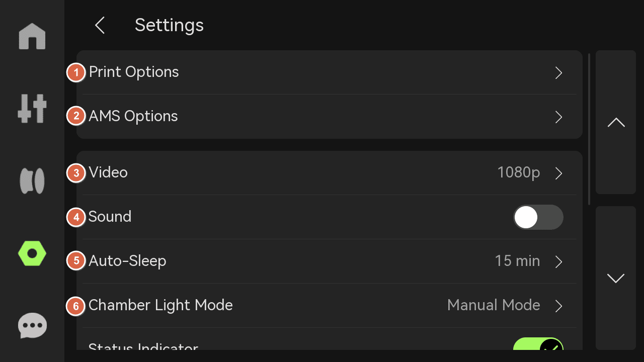Toggle the Sound switch on
This screenshot has width=644, height=362.
point(538,217)
